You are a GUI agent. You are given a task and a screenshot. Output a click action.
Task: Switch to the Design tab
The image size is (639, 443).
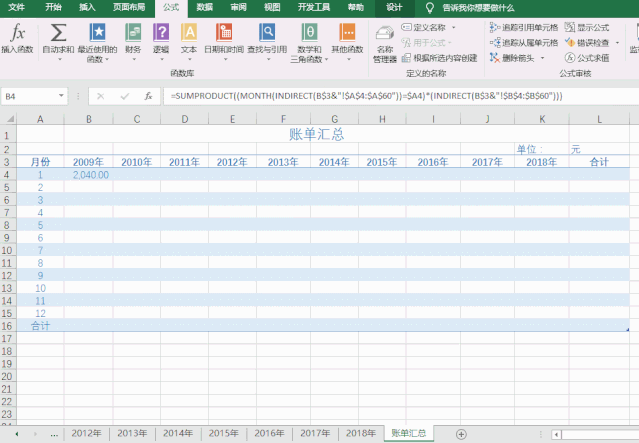tap(394, 8)
